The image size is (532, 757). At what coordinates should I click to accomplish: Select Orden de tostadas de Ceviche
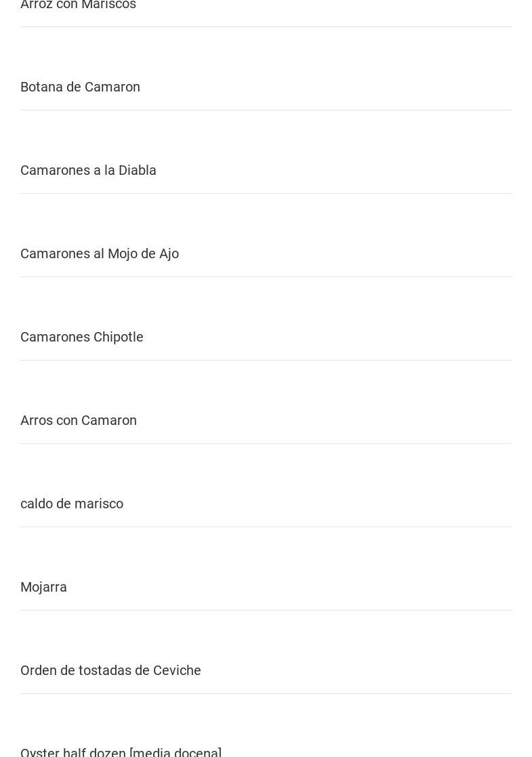pyautogui.click(x=110, y=670)
